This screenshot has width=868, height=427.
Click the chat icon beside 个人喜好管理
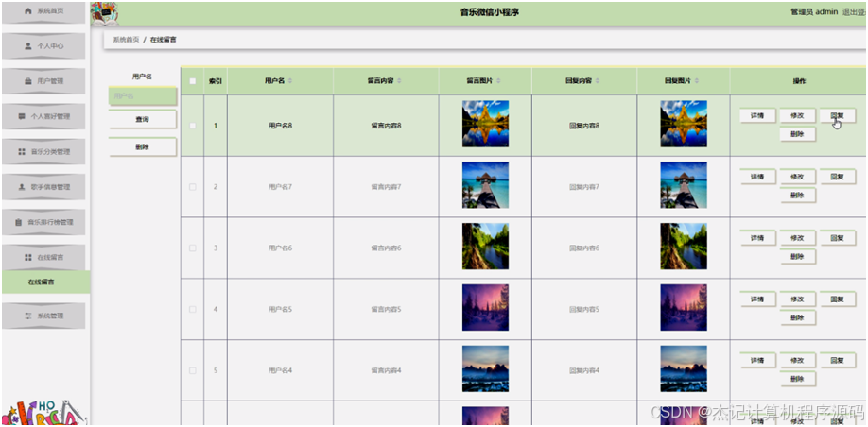coord(22,117)
